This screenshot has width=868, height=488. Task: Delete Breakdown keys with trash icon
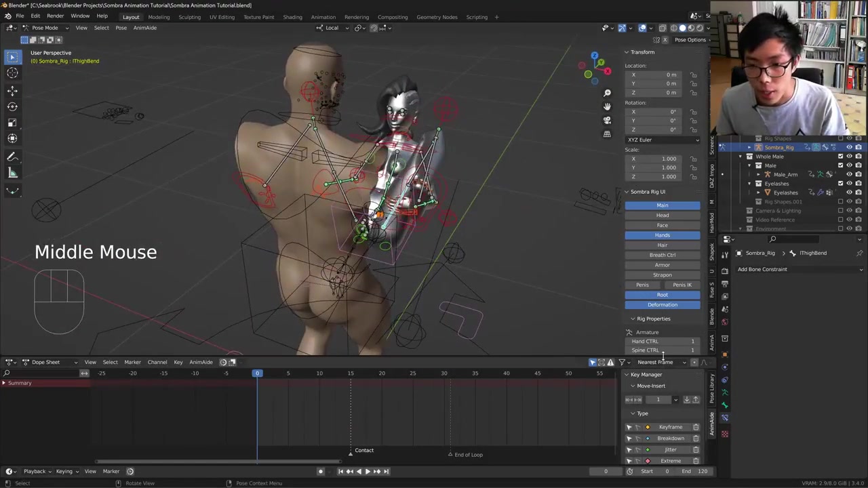point(696,439)
